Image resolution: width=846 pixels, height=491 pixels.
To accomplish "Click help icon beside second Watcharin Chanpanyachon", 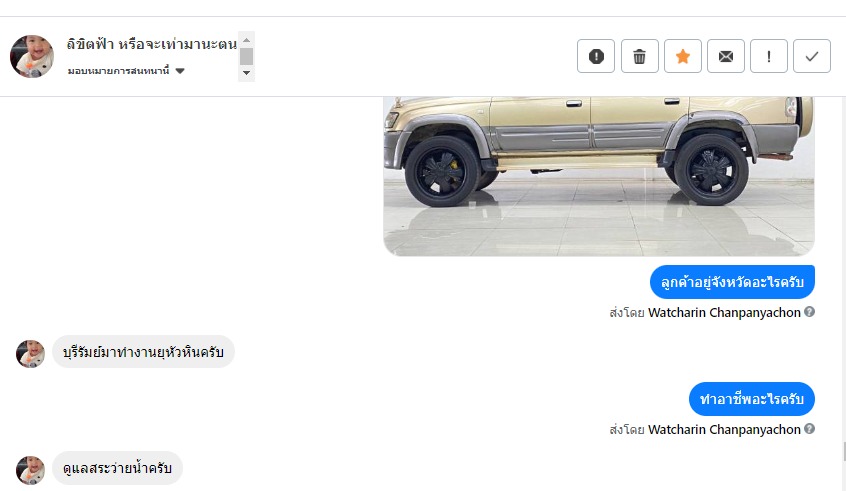I will point(810,429).
